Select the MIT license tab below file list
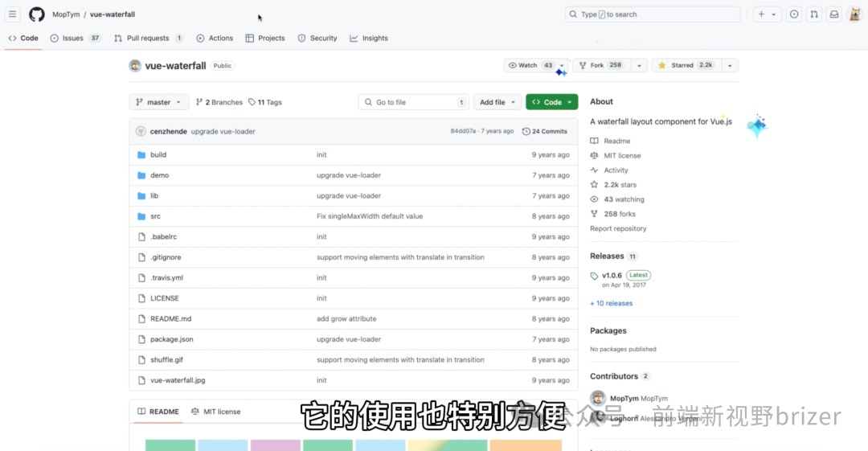868x451 pixels. coord(216,412)
